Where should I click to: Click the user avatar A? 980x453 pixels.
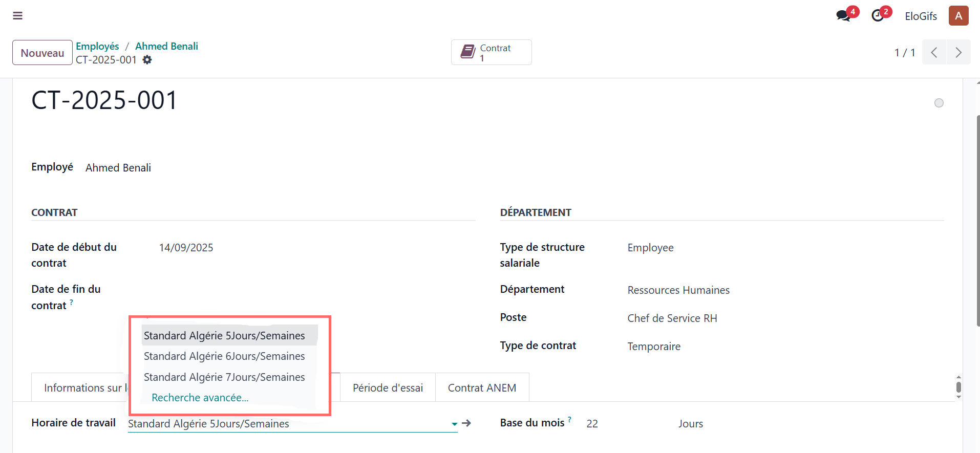point(958,16)
